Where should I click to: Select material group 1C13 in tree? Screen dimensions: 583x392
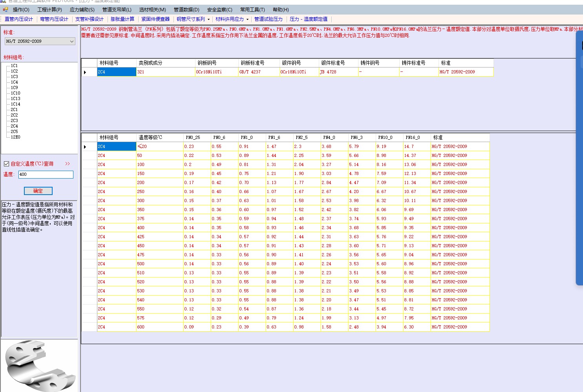15,98
